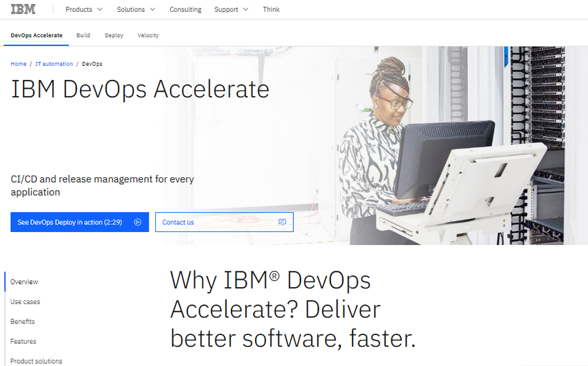The height and width of the screenshot is (366, 588).
Task: Click the play icon on video button
Action: pos(138,222)
